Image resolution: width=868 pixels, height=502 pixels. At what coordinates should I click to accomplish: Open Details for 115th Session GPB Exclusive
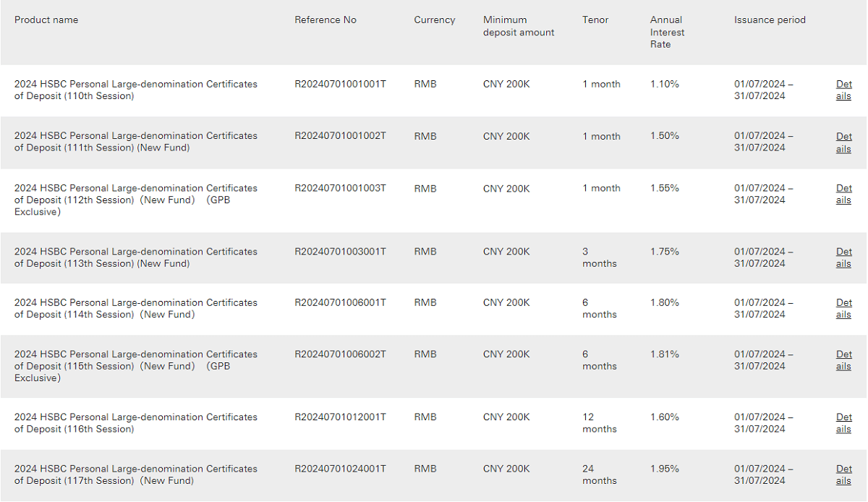coord(843,360)
